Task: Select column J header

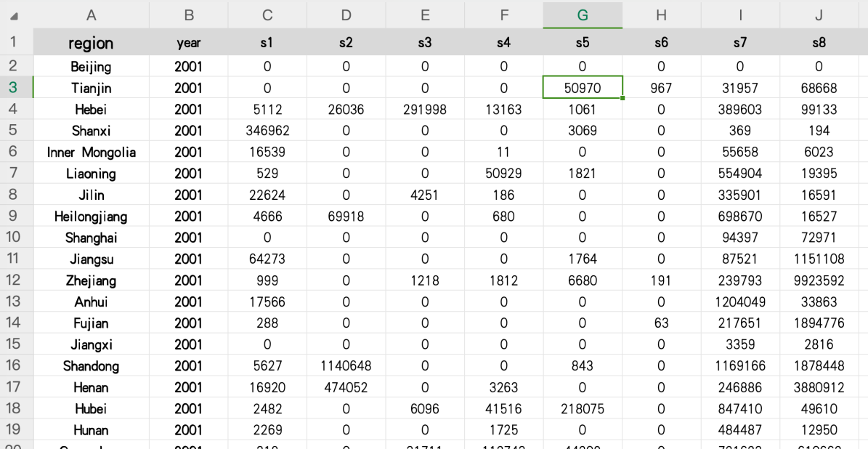Action: (x=819, y=15)
